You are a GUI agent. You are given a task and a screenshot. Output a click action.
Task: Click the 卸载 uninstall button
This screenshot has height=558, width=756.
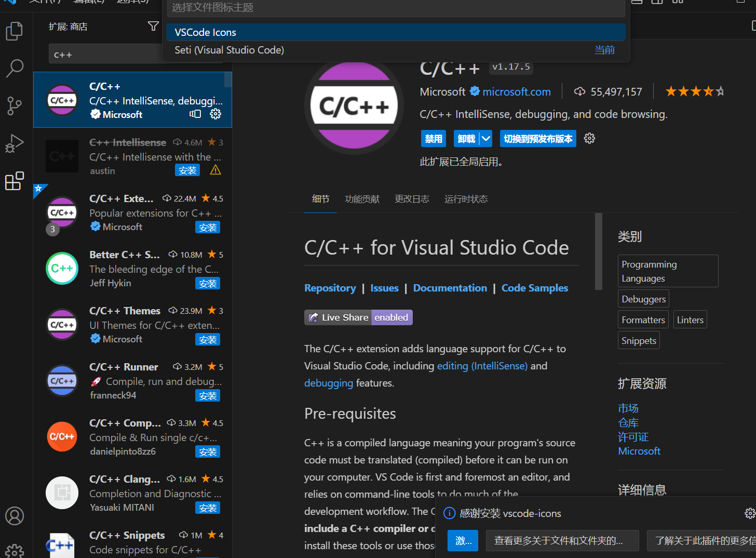coord(467,139)
